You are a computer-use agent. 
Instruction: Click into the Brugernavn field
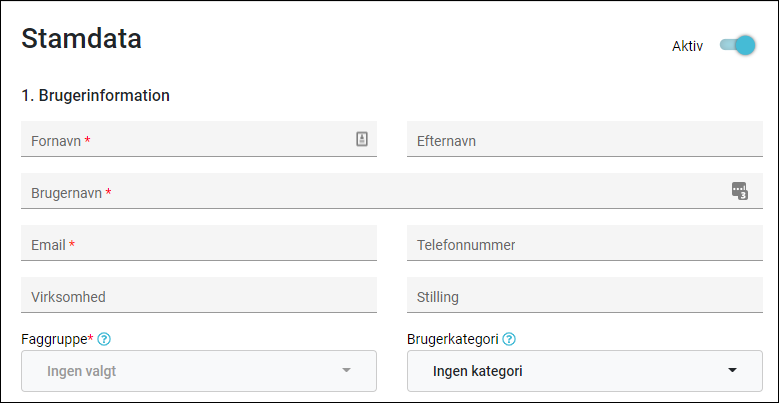(392, 191)
